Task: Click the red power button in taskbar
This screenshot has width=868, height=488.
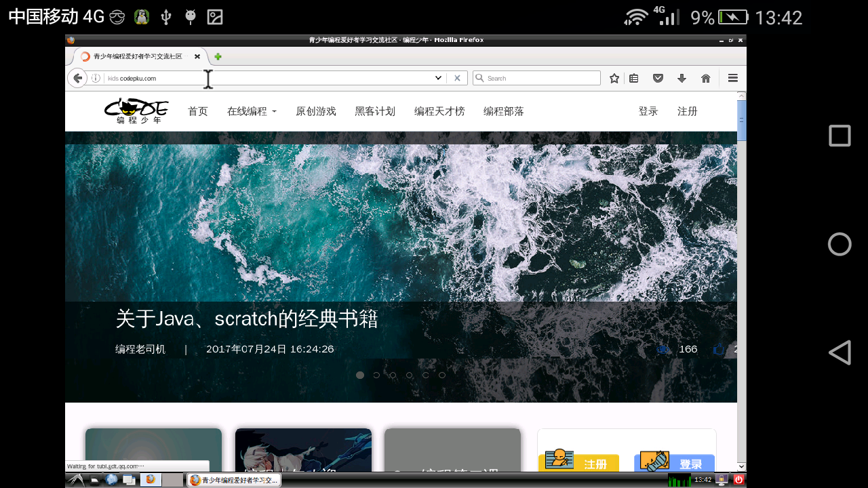Action: coord(739,480)
